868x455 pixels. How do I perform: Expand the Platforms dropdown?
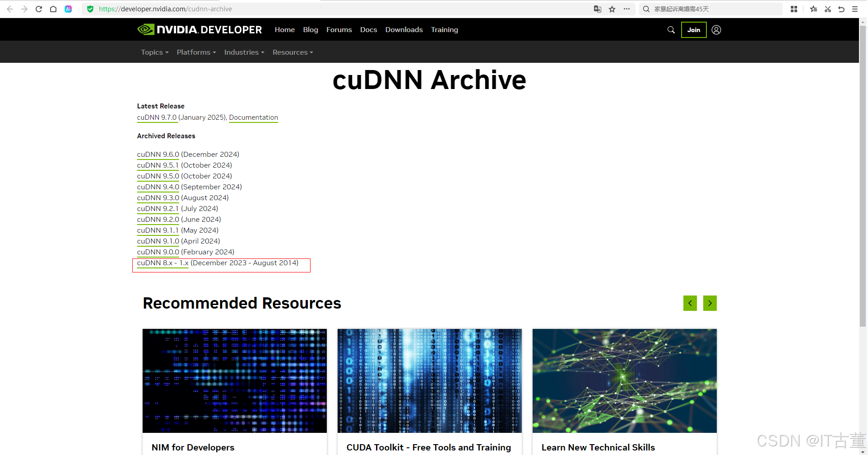pos(196,52)
